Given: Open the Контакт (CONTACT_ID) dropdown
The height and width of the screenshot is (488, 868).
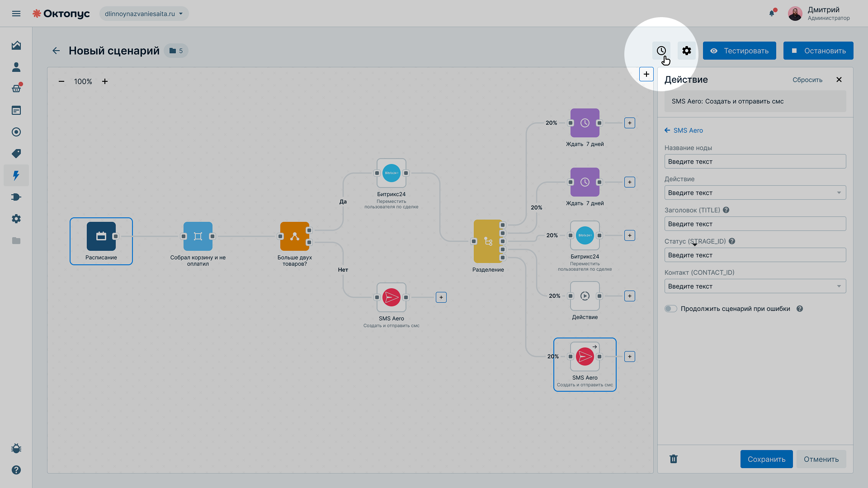Looking at the screenshot, I should (755, 286).
